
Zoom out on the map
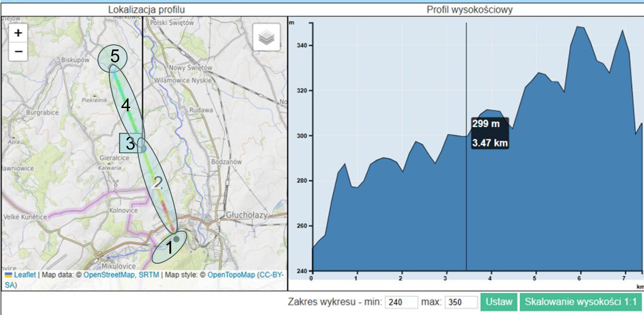(18, 52)
